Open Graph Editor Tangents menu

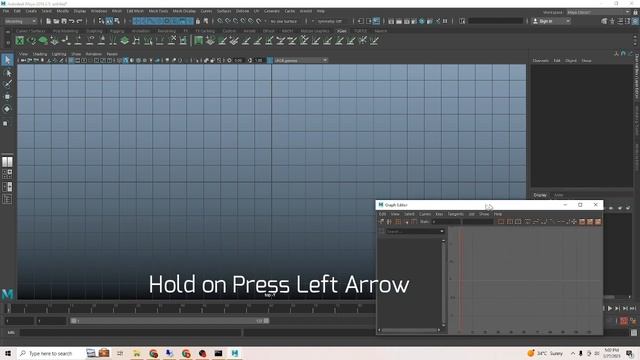(x=456, y=214)
